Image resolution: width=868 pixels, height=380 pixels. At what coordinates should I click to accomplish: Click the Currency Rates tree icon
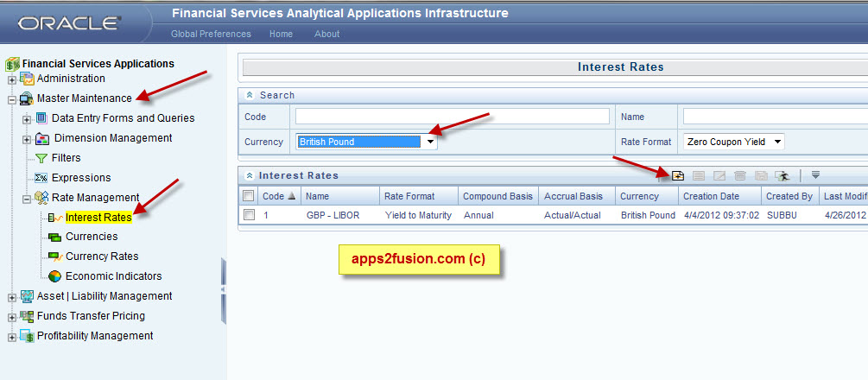click(x=54, y=256)
